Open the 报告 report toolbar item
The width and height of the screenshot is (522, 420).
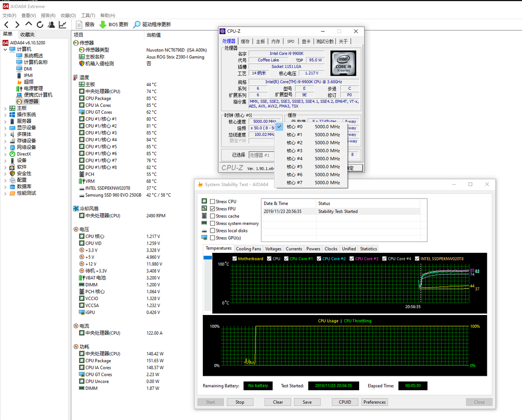click(x=85, y=24)
